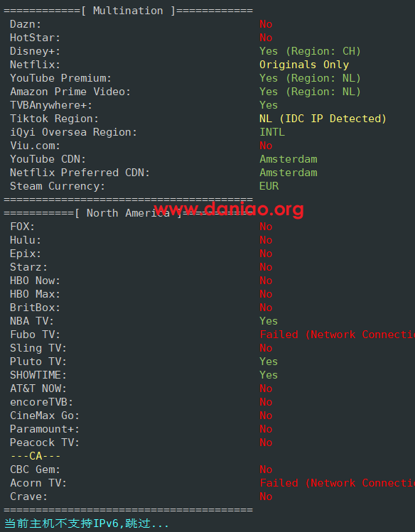Select the North America section header
Image resolution: width=415 pixels, height=532 pixels.
(129, 213)
